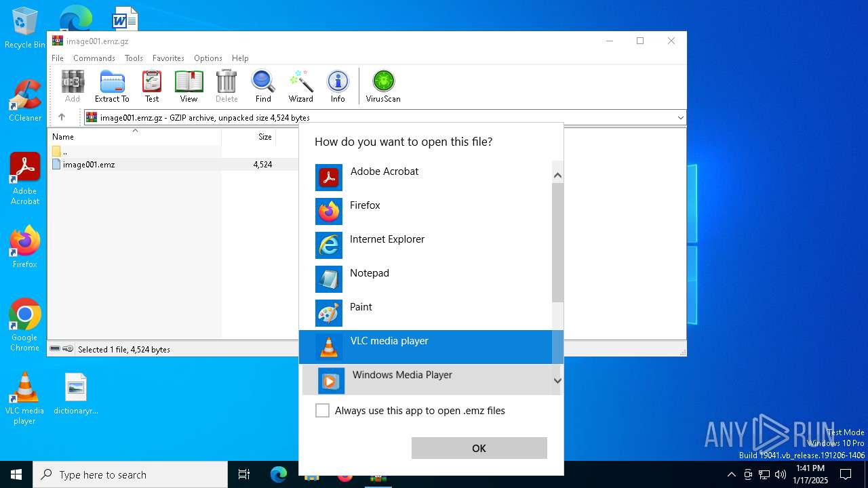Screen dimensions: 868x488
Task: Open Microsoft Edge on the taskbar
Action: (279, 474)
